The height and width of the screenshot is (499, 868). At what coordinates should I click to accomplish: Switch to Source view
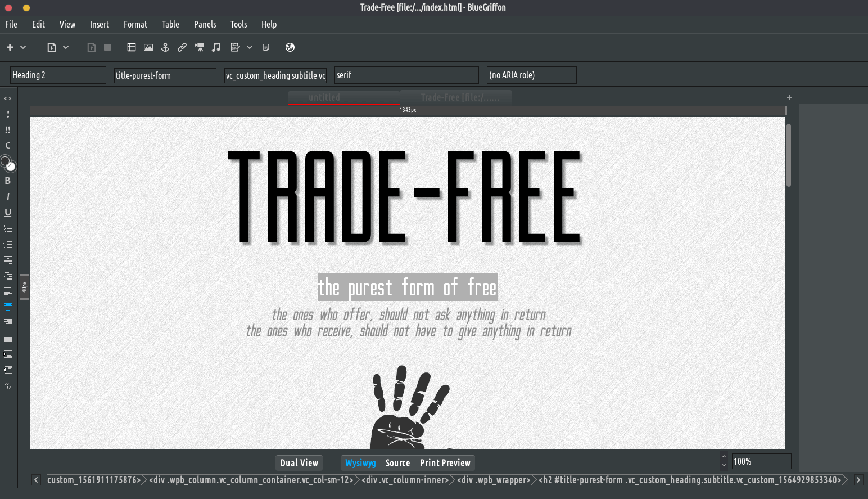click(397, 463)
